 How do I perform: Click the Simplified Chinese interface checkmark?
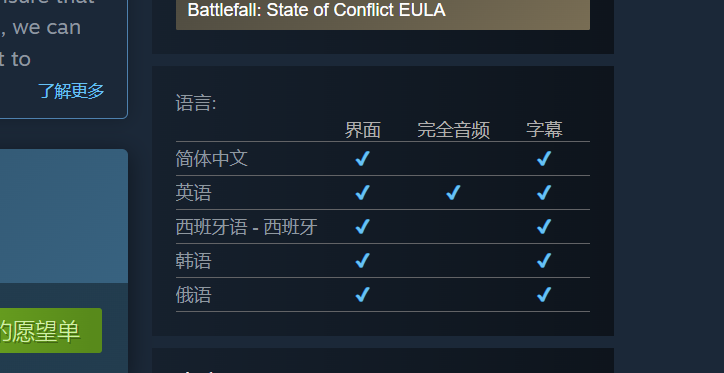[x=362, y=159]
